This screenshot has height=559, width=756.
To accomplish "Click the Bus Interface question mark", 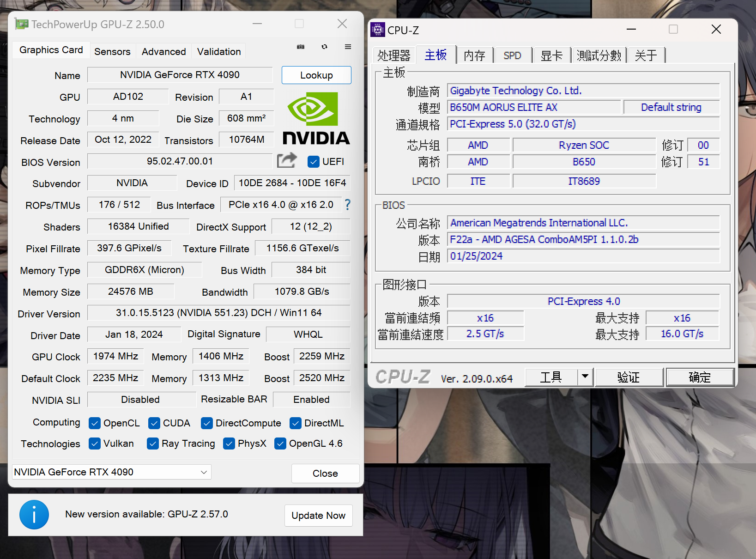I will coord(348,205).
